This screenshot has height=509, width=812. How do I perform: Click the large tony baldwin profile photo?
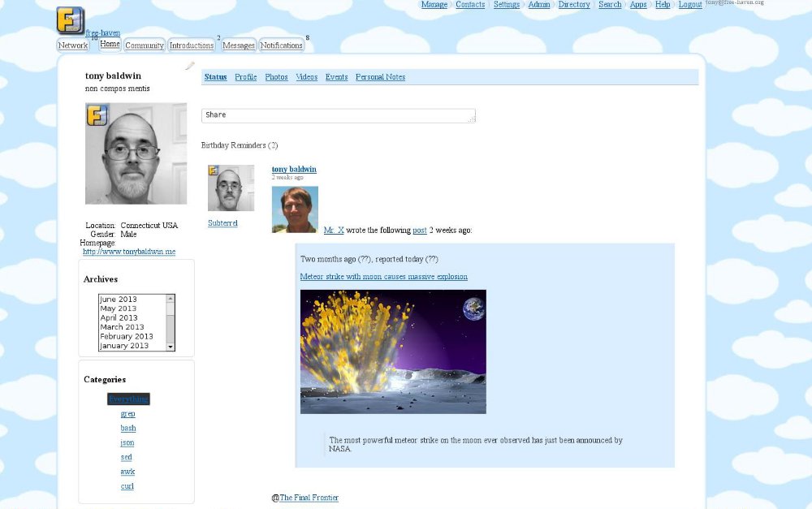tap(136, 153)
